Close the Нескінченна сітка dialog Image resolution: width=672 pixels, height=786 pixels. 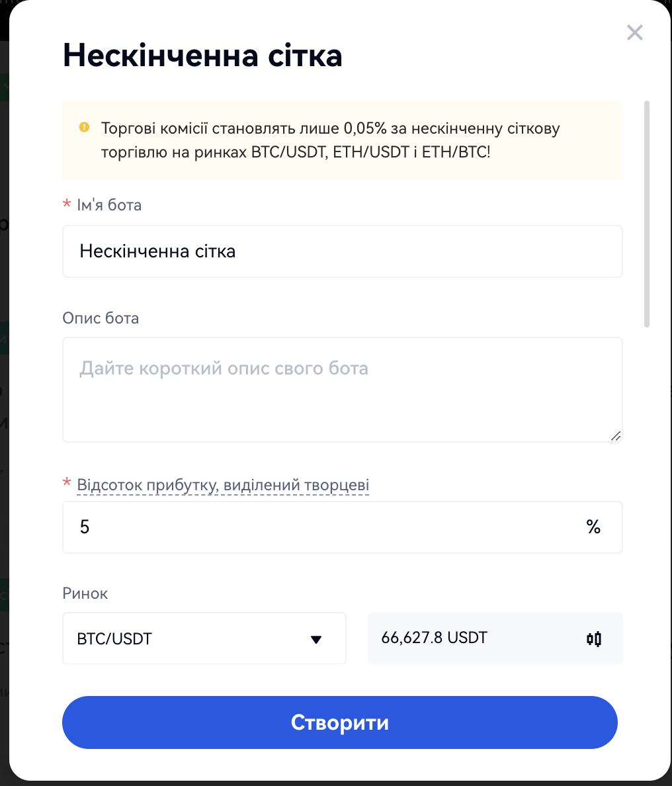(x=635, y=32)
